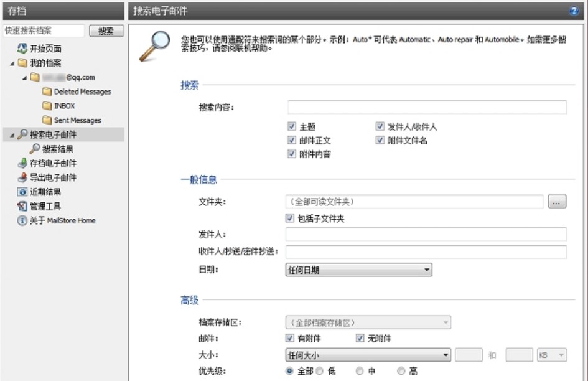
Task: Click the folder browse ellipsis button
Action: pos(557,202)
